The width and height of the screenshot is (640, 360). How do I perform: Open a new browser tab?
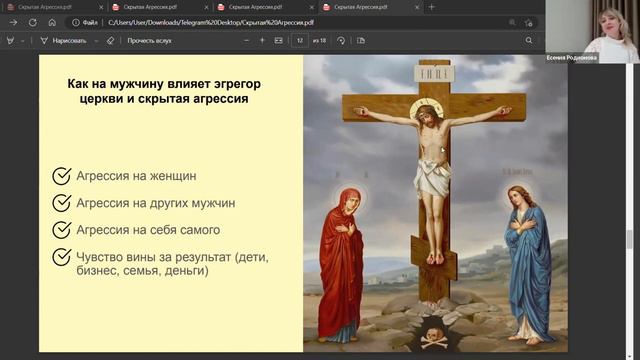click(x=431, y=7)
